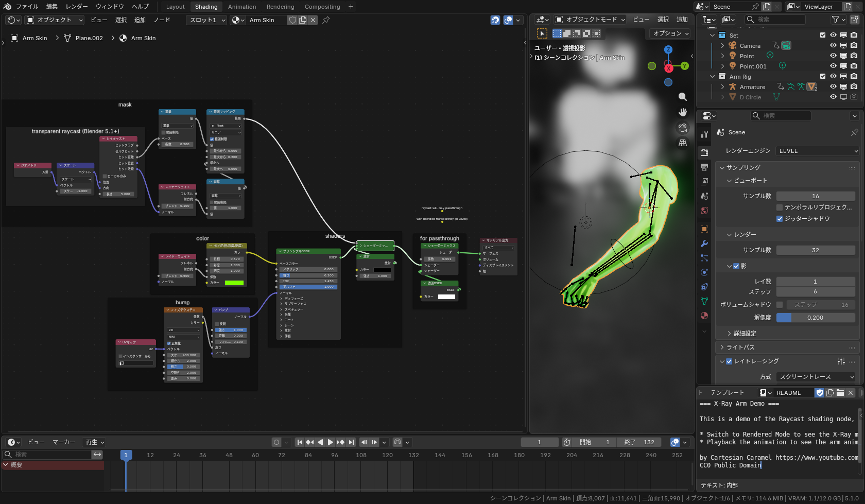
Task: Click the current frame input field in the timeline
Action: click(539, 442)
